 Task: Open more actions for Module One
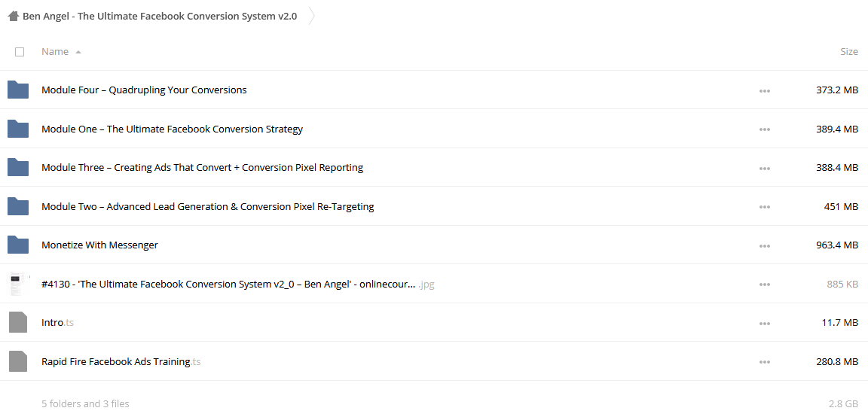click(x=765, y=129)
